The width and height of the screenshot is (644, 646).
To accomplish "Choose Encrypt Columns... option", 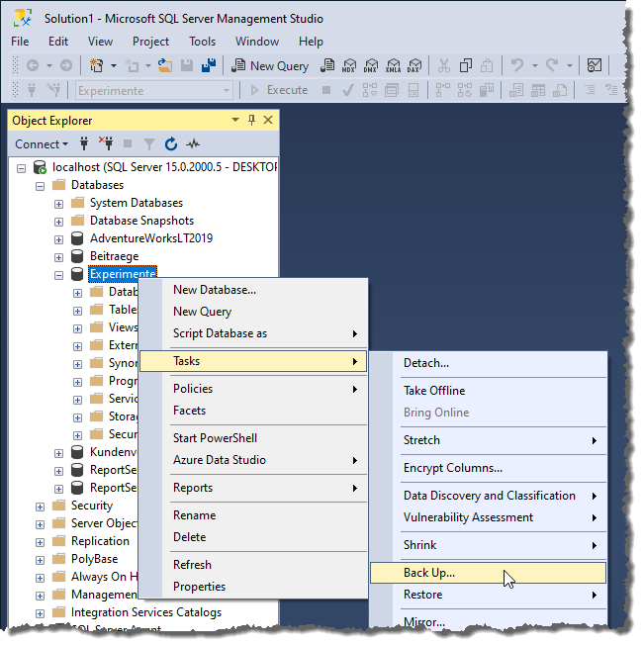I will click(x=488, y=468).
